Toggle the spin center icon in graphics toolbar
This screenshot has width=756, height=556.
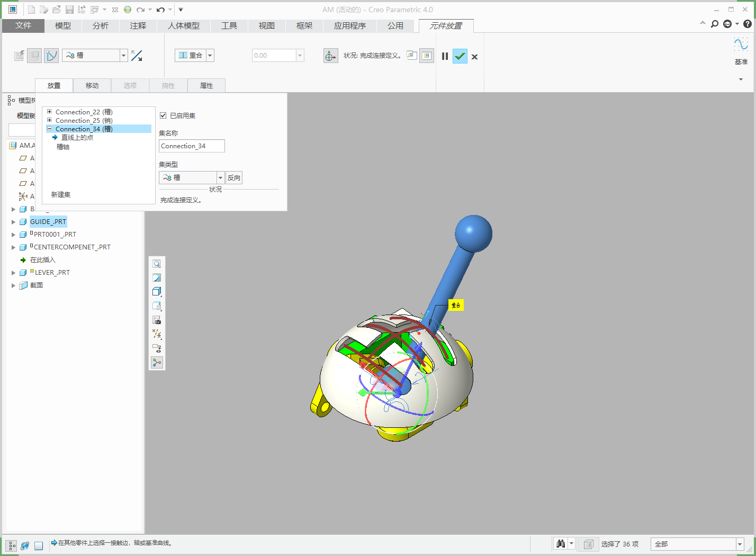coord(157,362)
